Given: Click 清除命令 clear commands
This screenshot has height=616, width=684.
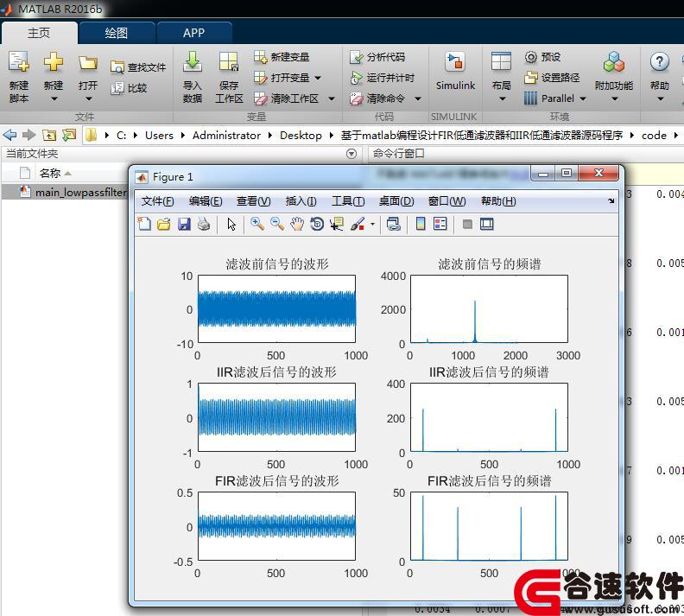Looking at the screenshot, I should click(x=377, y=98).
